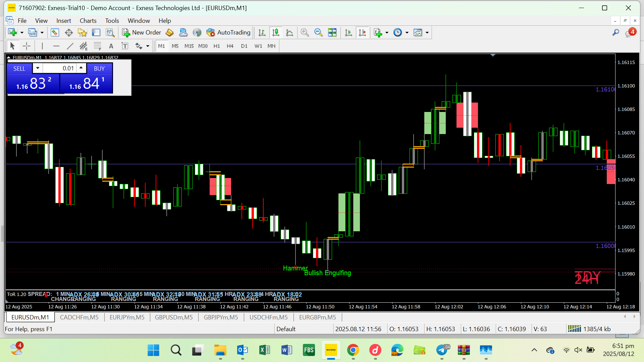
Task: Select the text A tool
Action: (111, 46)
